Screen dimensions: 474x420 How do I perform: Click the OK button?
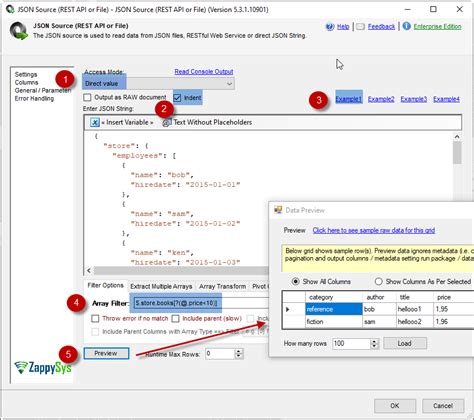(x=395, y=406)
